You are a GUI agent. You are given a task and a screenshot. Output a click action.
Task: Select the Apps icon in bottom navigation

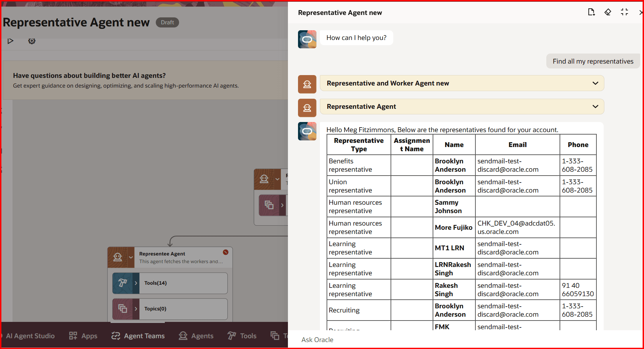[73, 335]
